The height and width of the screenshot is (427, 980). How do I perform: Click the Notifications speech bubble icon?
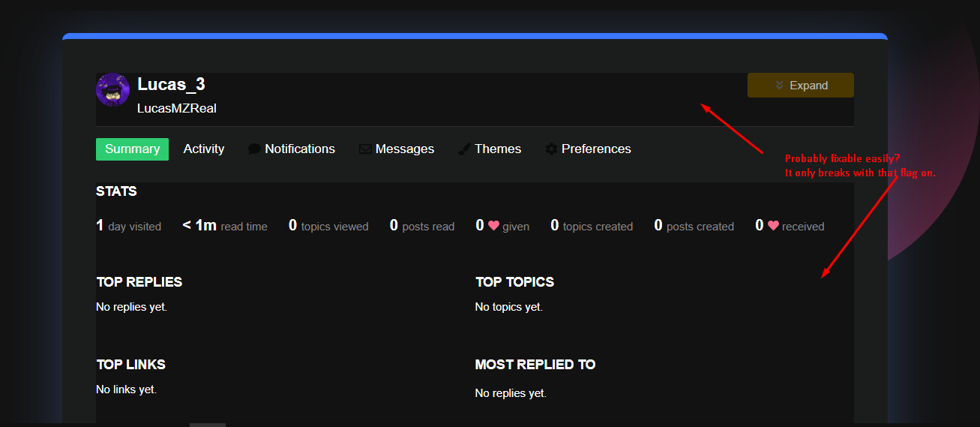point(254,149)
